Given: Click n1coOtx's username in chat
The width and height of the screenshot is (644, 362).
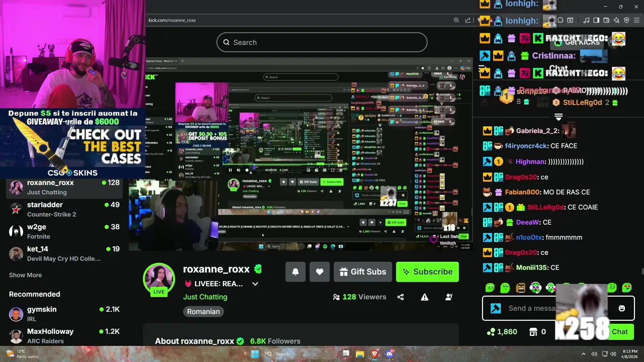Looking at the screenshot, I should [x=530, y=237].
